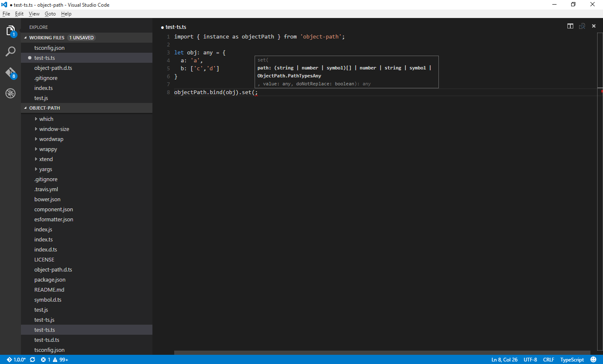Open the Edit menu
Viewport: 603px width, 364px height.
point(19,14)
